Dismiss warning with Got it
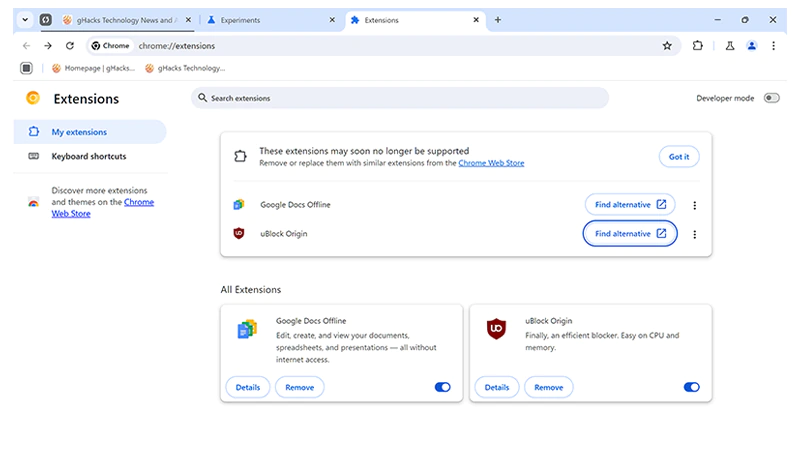The height and width of the screenshot is (467, 800). (679, 157)
